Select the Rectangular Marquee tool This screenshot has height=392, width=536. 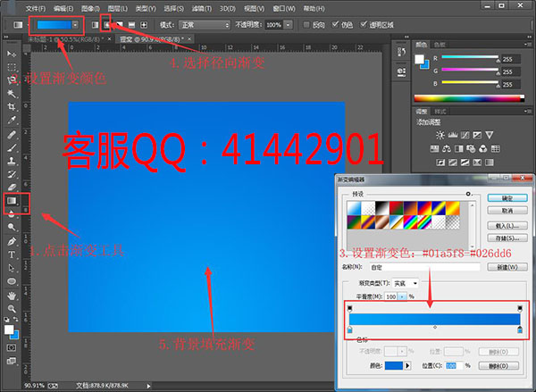[x=12, y=67]
